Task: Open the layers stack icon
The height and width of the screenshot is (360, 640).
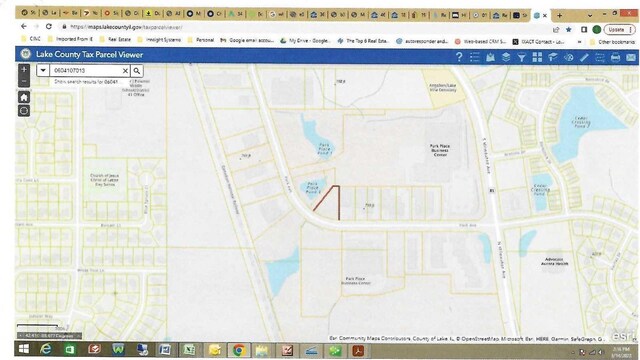Action: coord(506,57)
